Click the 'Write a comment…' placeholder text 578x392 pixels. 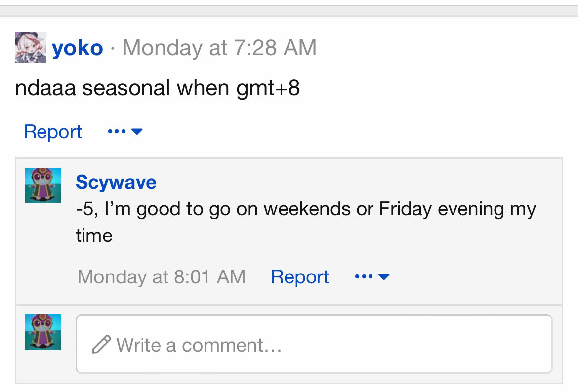click(x=199, y=345)
